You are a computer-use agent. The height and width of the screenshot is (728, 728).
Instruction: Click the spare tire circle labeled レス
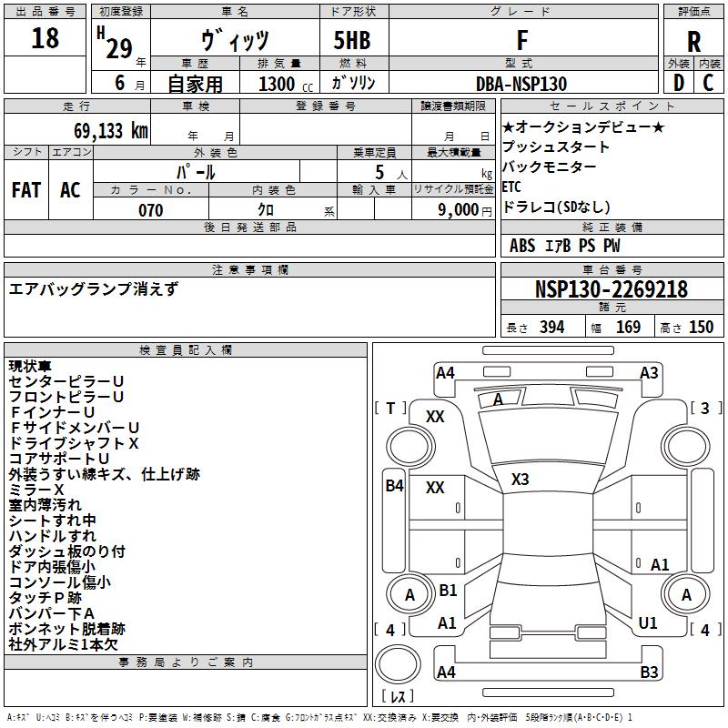398,664
